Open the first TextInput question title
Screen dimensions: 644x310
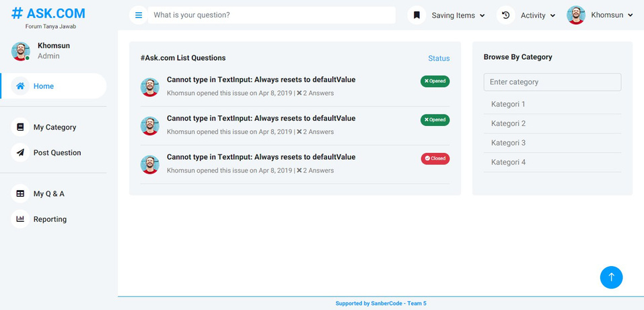(x=261, y=80)
